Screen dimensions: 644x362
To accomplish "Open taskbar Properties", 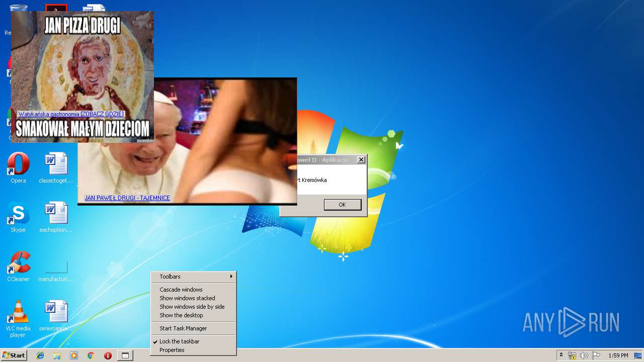I will pos(193,350).
